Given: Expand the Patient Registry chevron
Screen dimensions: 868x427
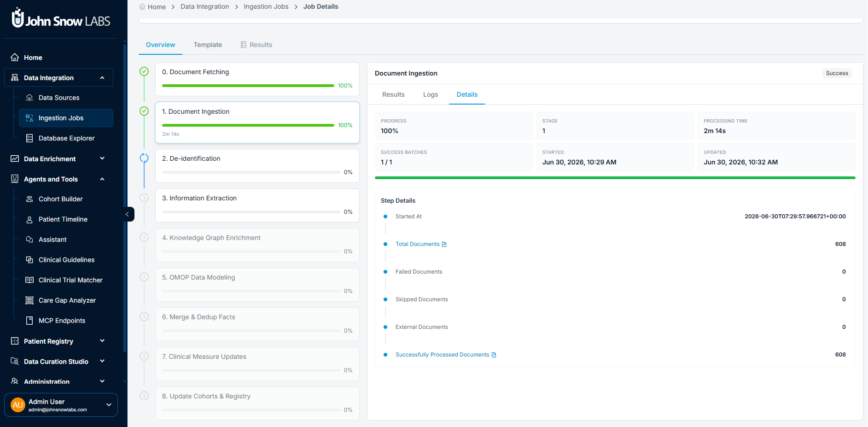Looking at the screenshot, I should click(102, 341).
